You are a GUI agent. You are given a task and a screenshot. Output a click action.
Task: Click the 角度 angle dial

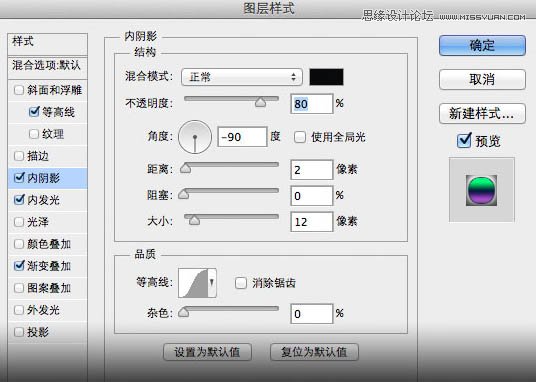(195, 137)
